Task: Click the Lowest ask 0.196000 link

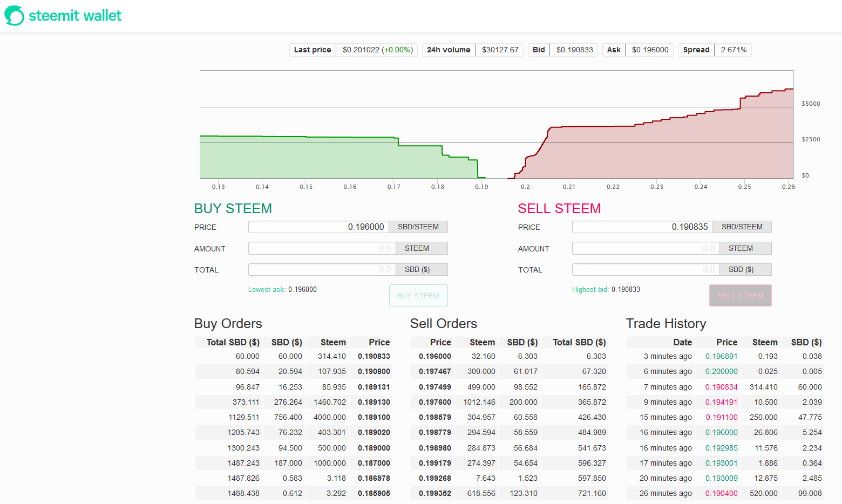Action: point(282,290)
